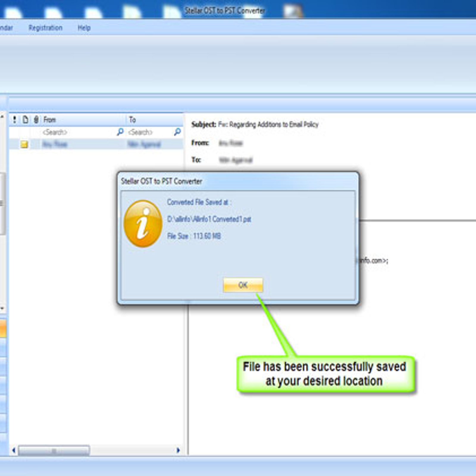Click the horizontal scrollbar thumb

click(54, 450)
